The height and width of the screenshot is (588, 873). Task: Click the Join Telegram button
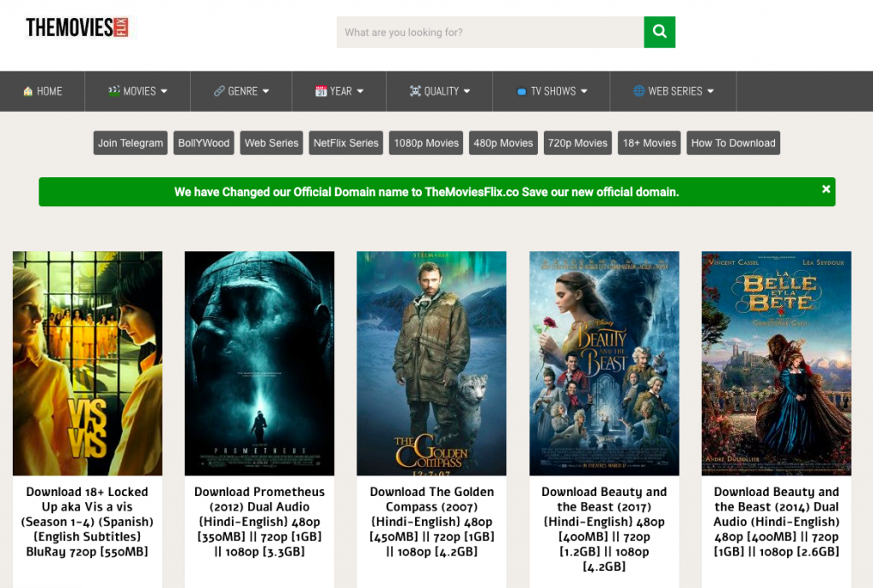coord(130,142)
